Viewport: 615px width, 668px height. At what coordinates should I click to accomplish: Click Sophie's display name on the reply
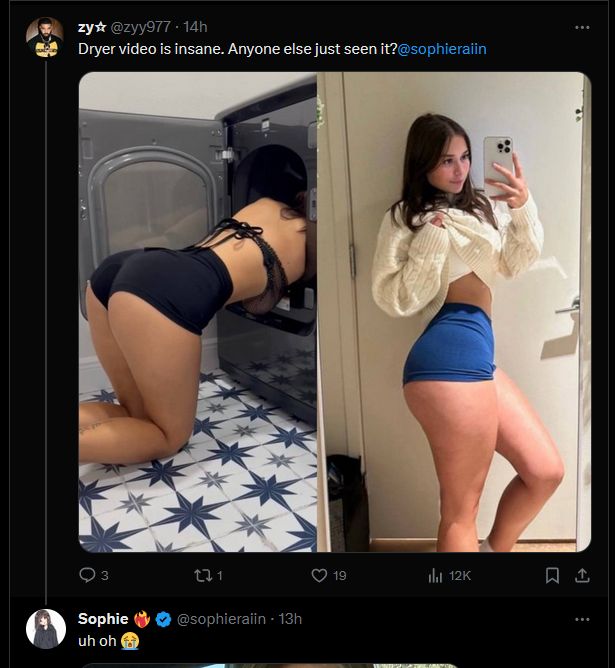coord(103,619)
